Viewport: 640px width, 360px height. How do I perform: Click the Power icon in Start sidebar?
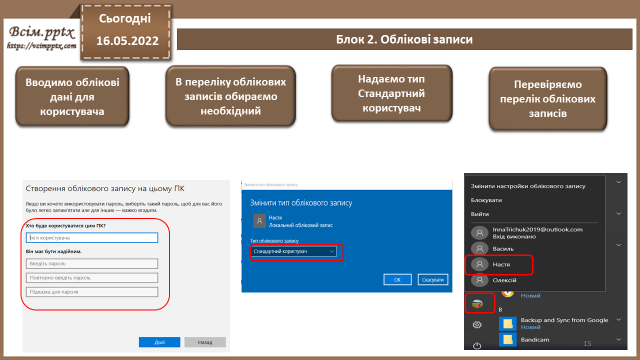477,346
